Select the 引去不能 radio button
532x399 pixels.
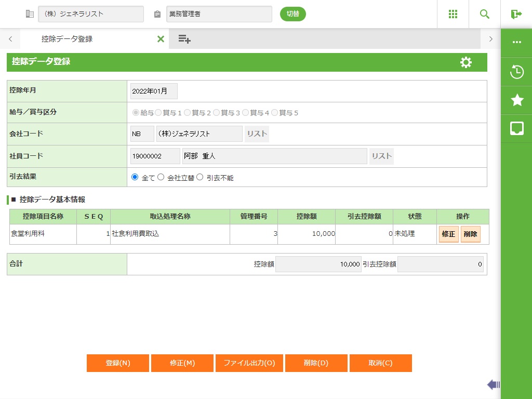(200, 177)
